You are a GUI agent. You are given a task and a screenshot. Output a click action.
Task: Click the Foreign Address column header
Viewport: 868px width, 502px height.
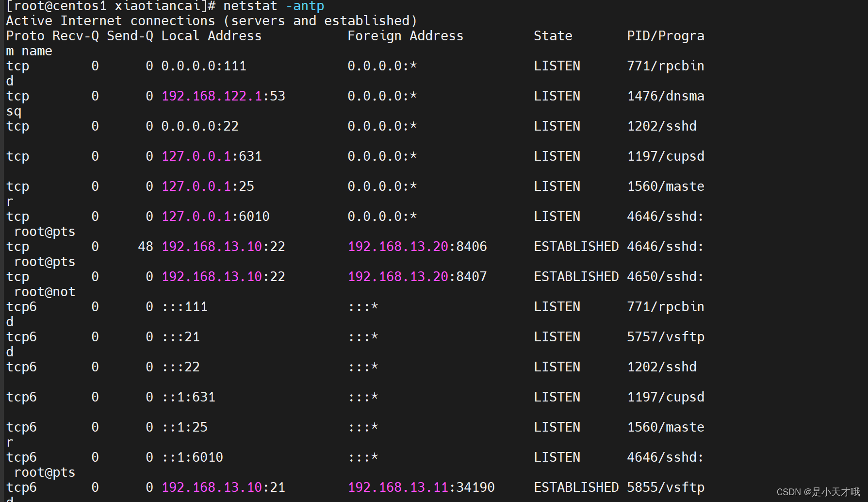(x=405, y=35)
